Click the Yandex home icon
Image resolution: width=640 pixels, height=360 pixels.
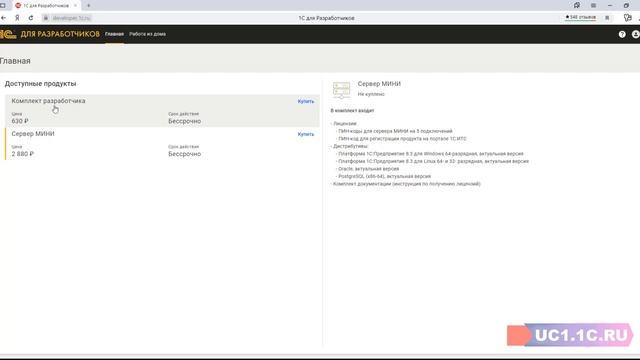(17, 18)
